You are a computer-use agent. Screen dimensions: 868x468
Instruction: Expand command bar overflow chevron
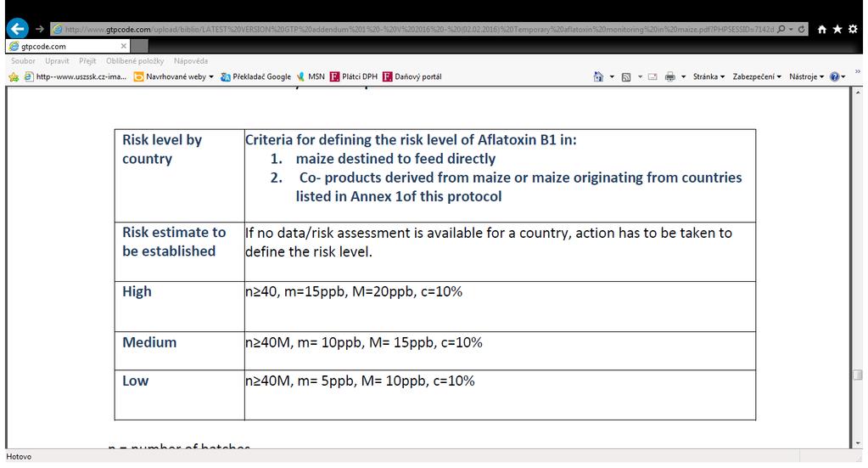pyautogui.click(x=858, y=71)
